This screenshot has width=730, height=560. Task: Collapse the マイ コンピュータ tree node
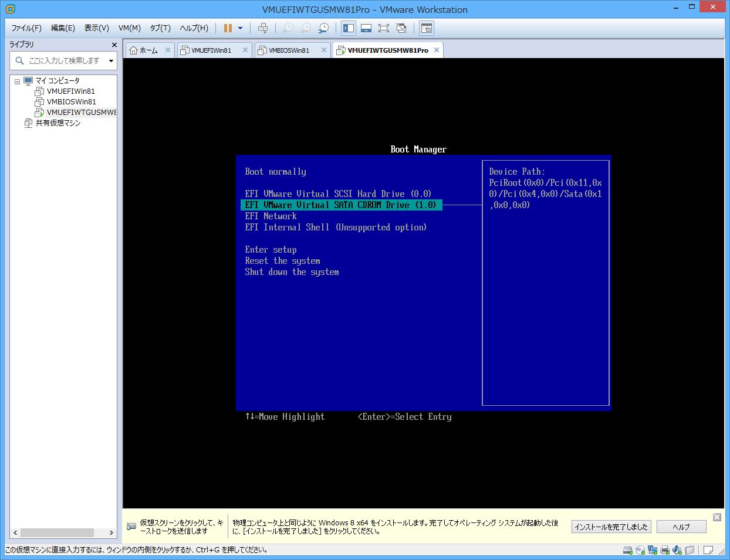pyautogui.click(x=18, y=82)
